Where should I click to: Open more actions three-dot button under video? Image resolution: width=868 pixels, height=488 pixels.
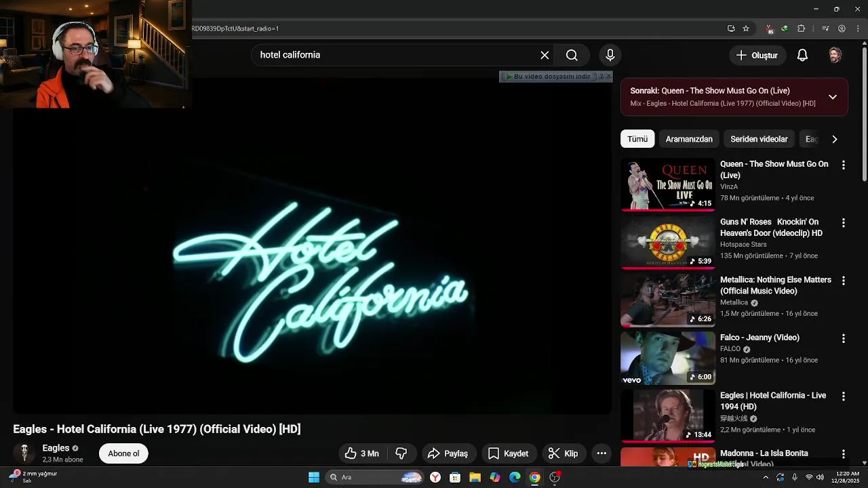tap(601, 453)
